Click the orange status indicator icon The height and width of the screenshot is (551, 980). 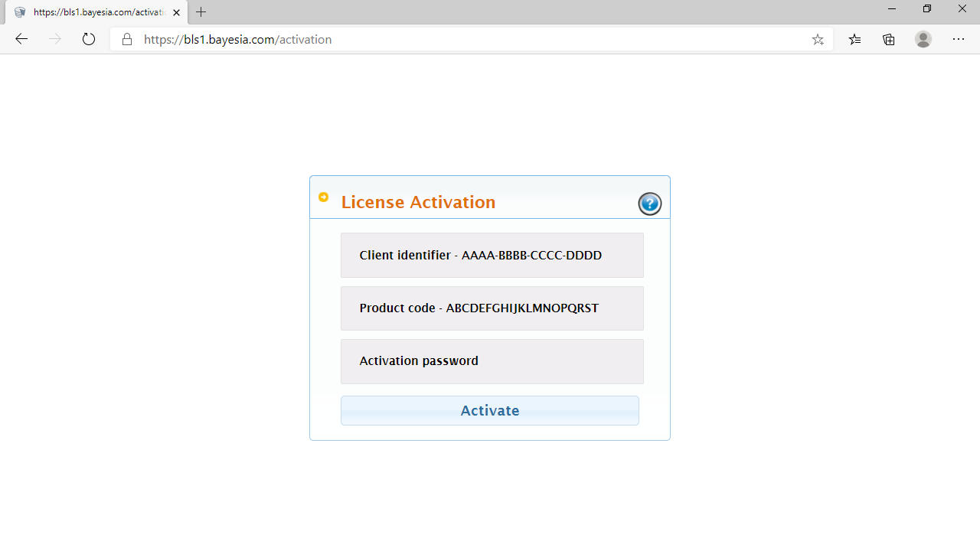point(323,197)
